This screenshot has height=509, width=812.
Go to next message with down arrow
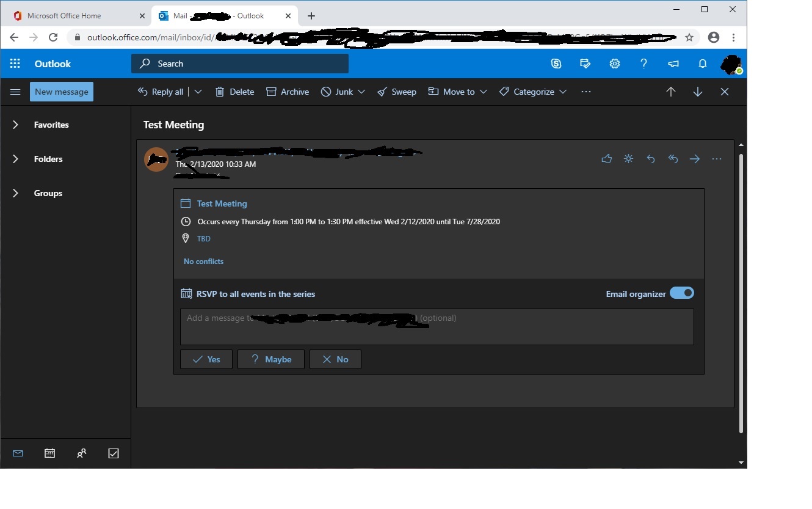point(698,92)
